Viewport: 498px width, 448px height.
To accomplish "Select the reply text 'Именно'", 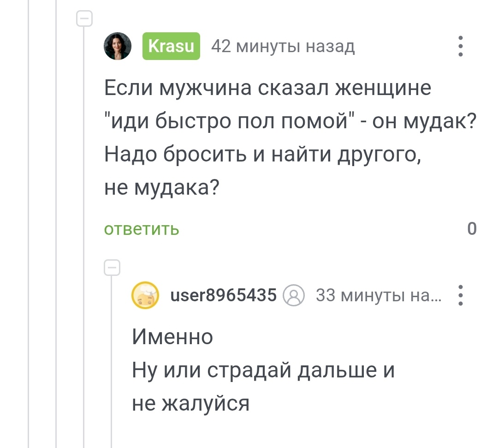I will click(172, 337).
